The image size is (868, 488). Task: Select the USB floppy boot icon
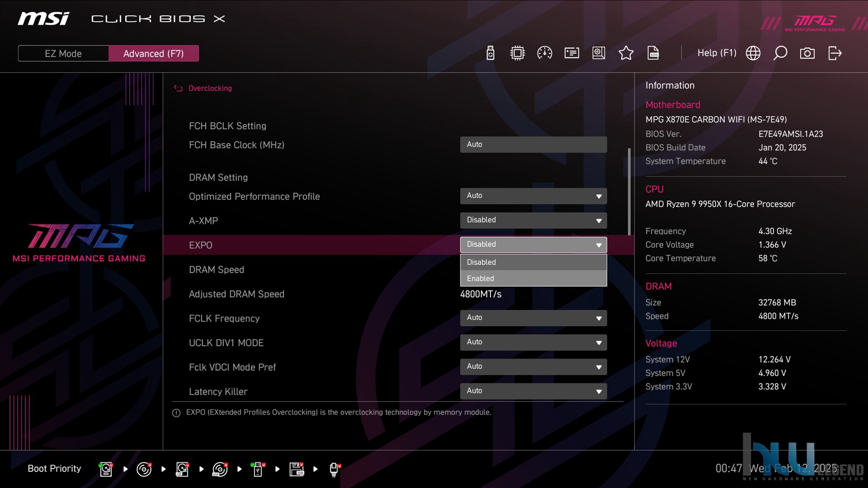point(296,469)
